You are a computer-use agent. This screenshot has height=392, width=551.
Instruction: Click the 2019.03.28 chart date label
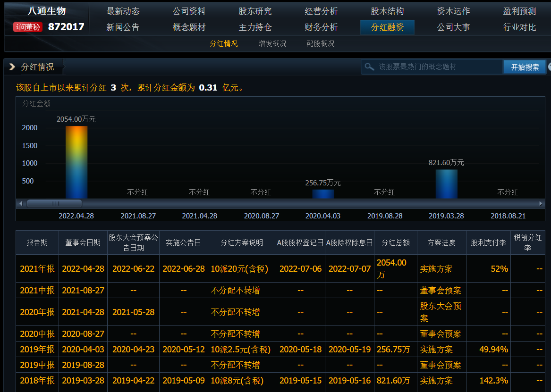(x=446, y=216)
